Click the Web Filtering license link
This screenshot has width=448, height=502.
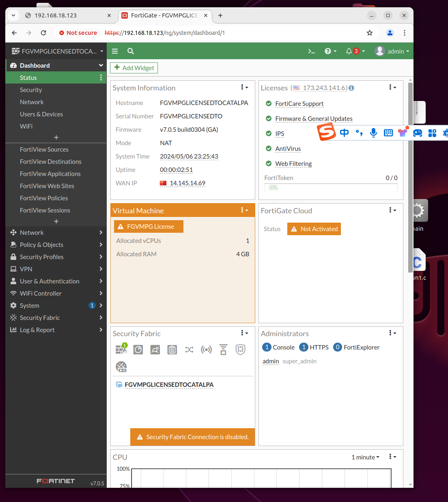[x=293, y=164]
